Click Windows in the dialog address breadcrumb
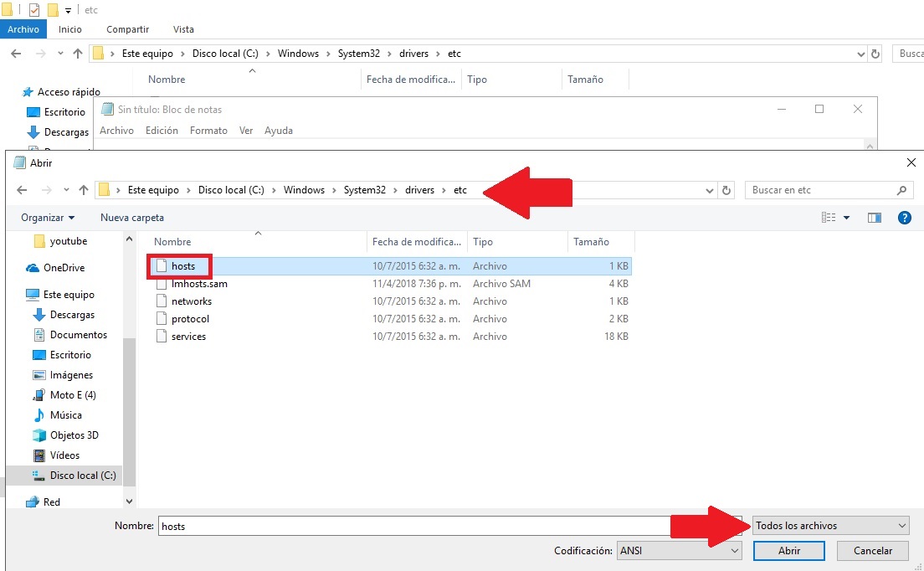 (x=304, y=190)
